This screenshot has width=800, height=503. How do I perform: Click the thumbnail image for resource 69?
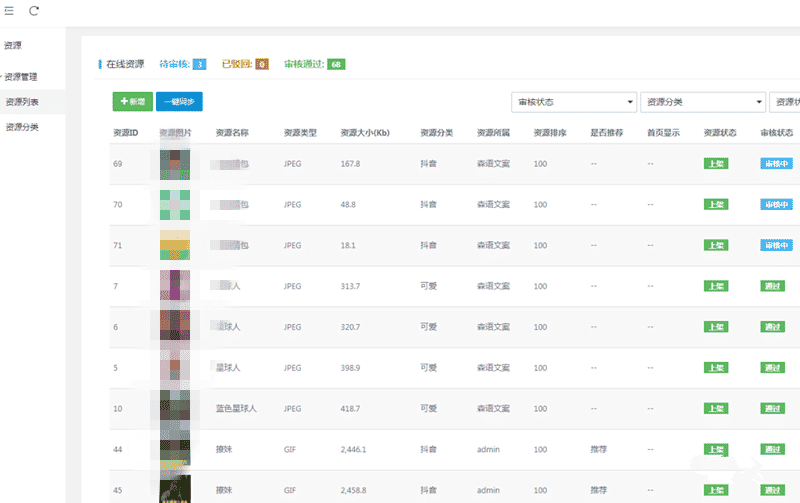tap(176, 163)
